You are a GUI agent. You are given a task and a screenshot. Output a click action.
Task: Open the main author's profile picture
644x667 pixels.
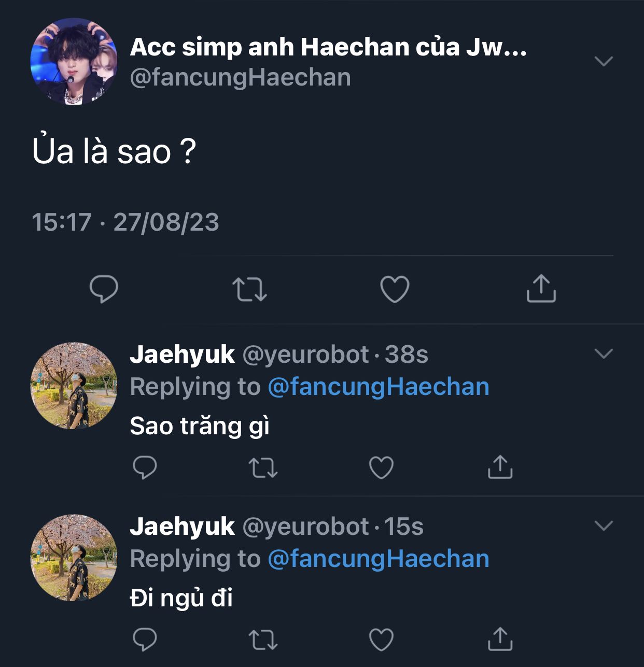tap(74, 61)
